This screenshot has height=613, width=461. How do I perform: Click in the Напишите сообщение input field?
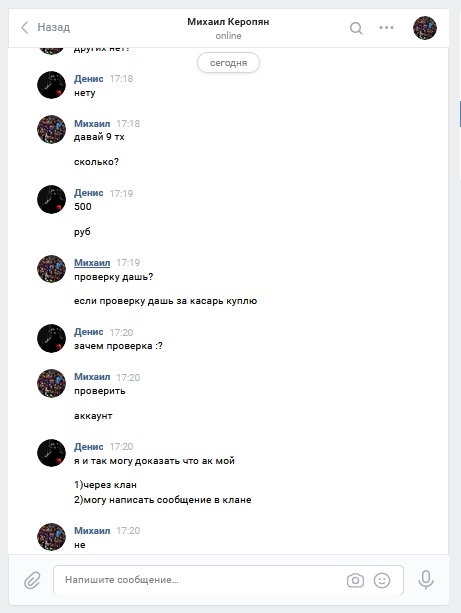(x=199, y=580)
